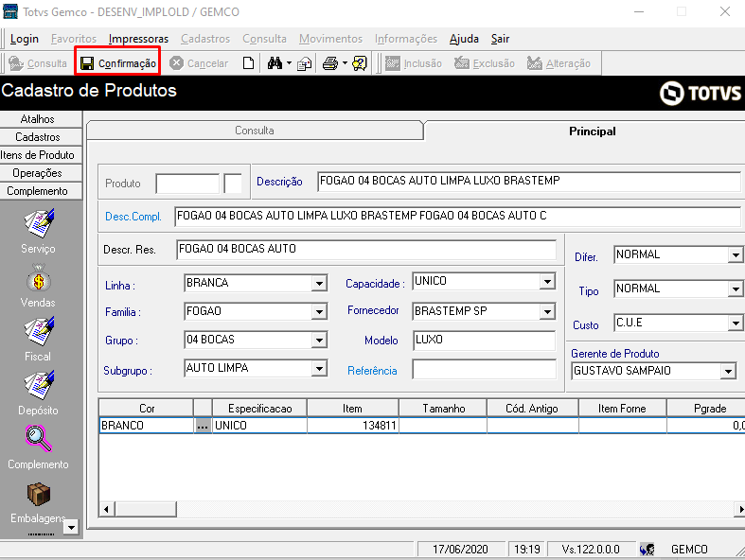Open the Complemento magnifier icon
Screen dimensions: 745x560
39,439
